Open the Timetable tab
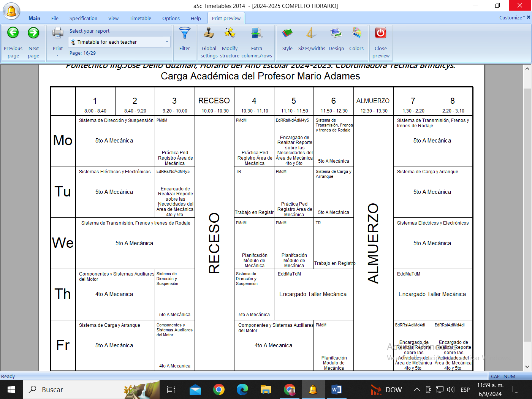Screen dimensions: 532x399 tap(140, 18)
